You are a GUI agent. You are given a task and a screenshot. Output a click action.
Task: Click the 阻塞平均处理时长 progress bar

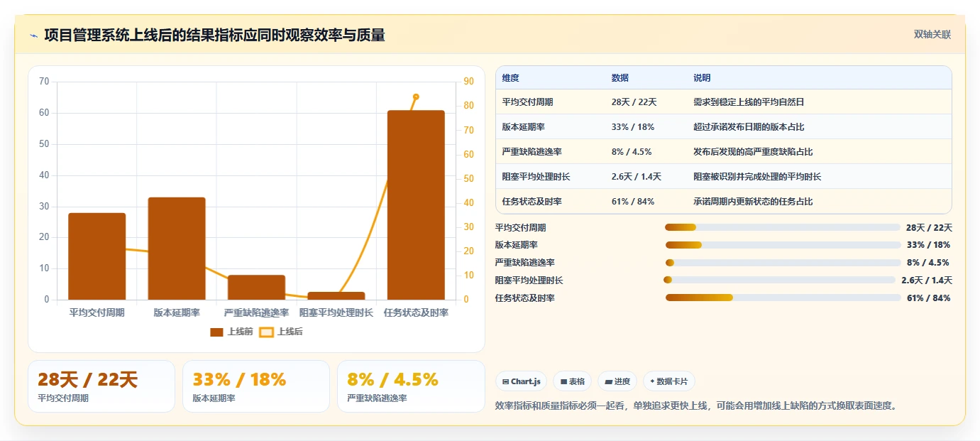tap(779, 280)
